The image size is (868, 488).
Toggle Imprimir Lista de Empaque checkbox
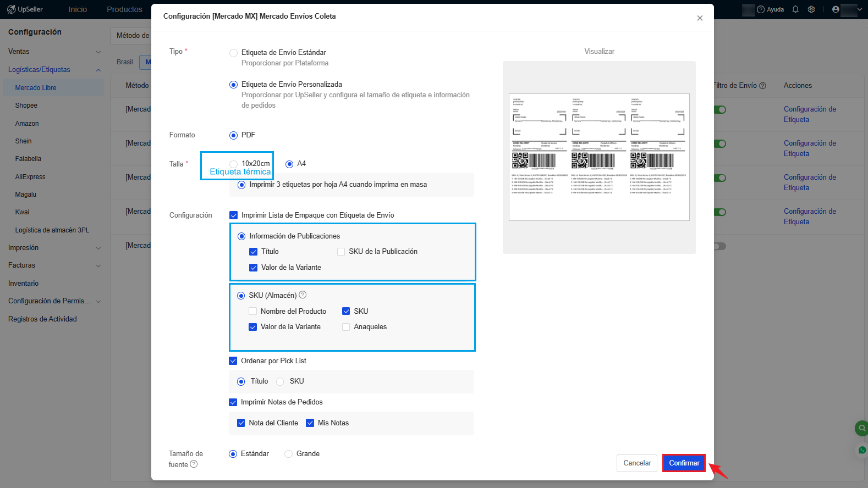tap(233, 215)
